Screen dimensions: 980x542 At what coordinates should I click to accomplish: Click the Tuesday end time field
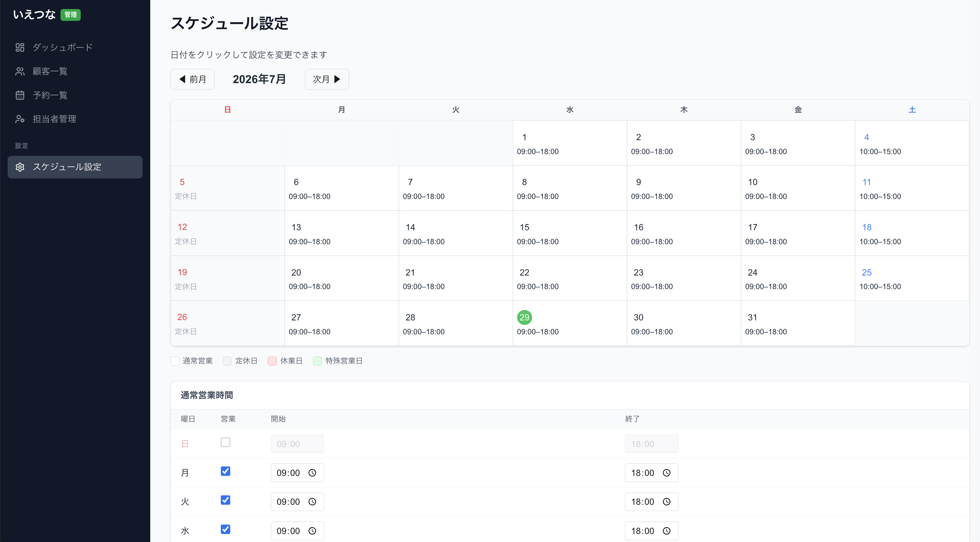click(x=651, y=502)
